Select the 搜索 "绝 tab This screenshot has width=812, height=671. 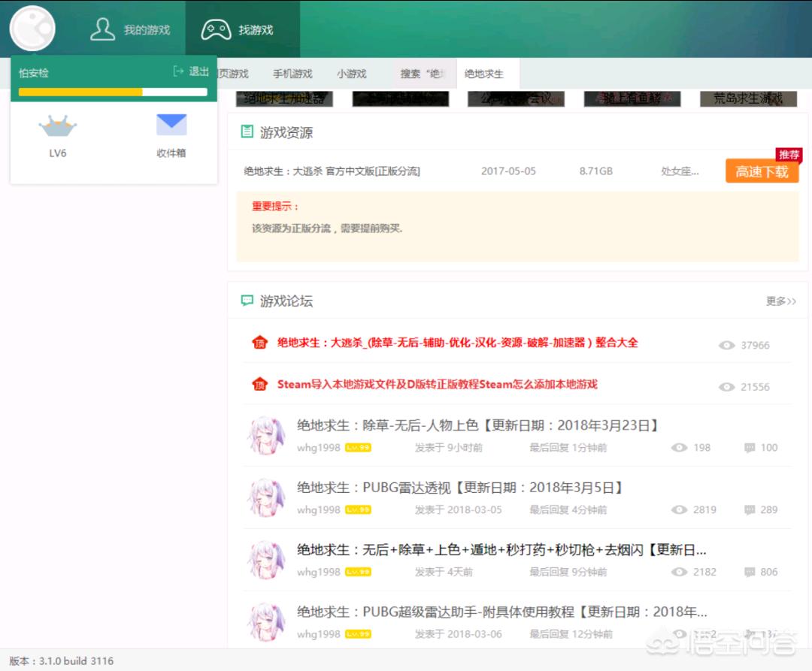[422, 74]
